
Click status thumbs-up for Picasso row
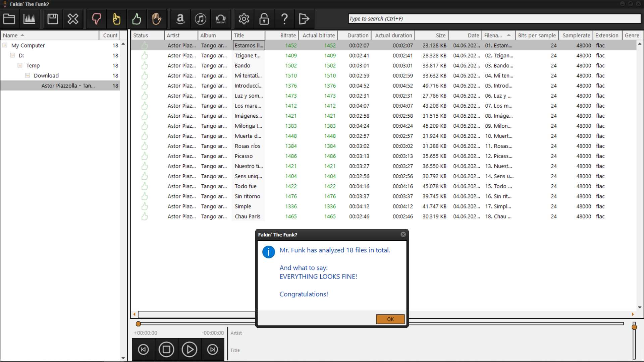tap(145, 156)
